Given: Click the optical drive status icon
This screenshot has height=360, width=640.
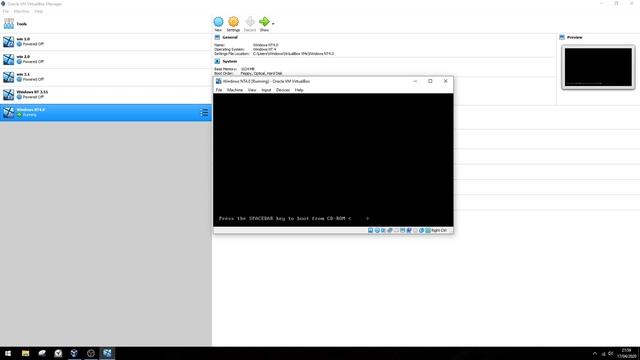Looking at the screenshot, I should coord(377,231).
